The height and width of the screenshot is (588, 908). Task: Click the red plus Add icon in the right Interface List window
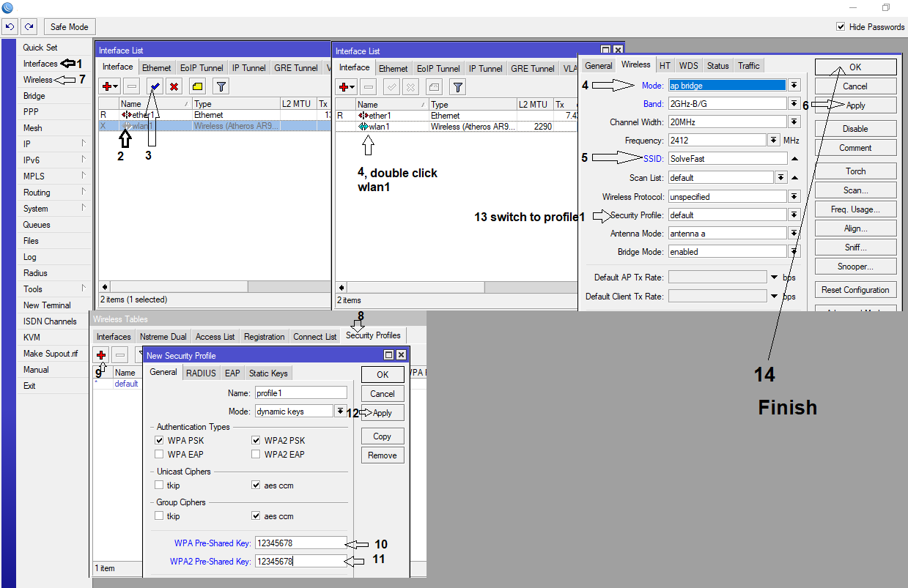pyautogui.click(x=347, y=87)
